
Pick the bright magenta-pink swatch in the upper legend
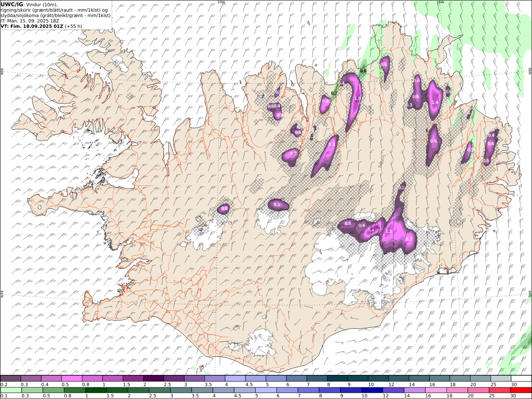tap(71, 378)
